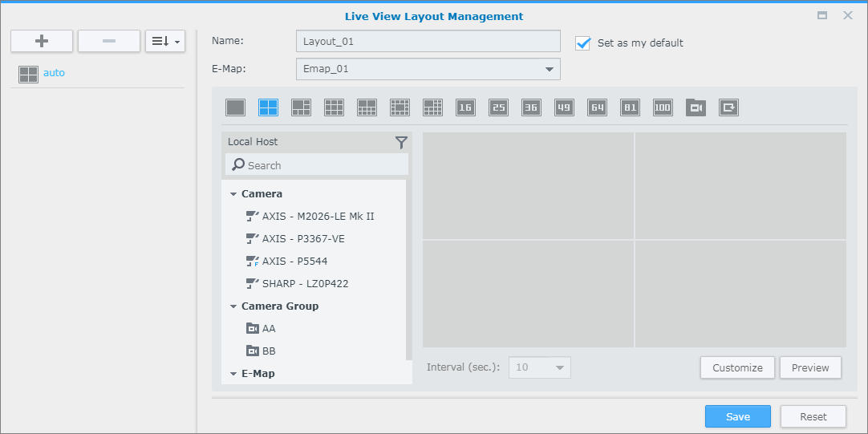Click the magnifier icon in Search

point(238,164)
